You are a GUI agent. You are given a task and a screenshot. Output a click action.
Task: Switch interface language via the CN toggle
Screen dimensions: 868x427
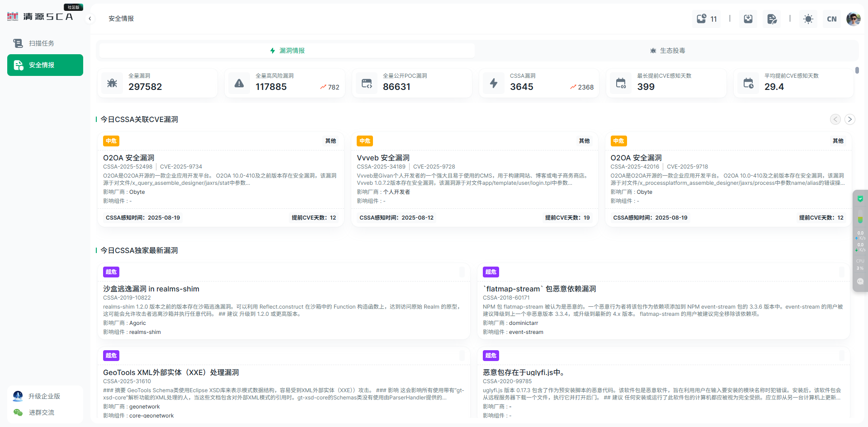[831, 19]
